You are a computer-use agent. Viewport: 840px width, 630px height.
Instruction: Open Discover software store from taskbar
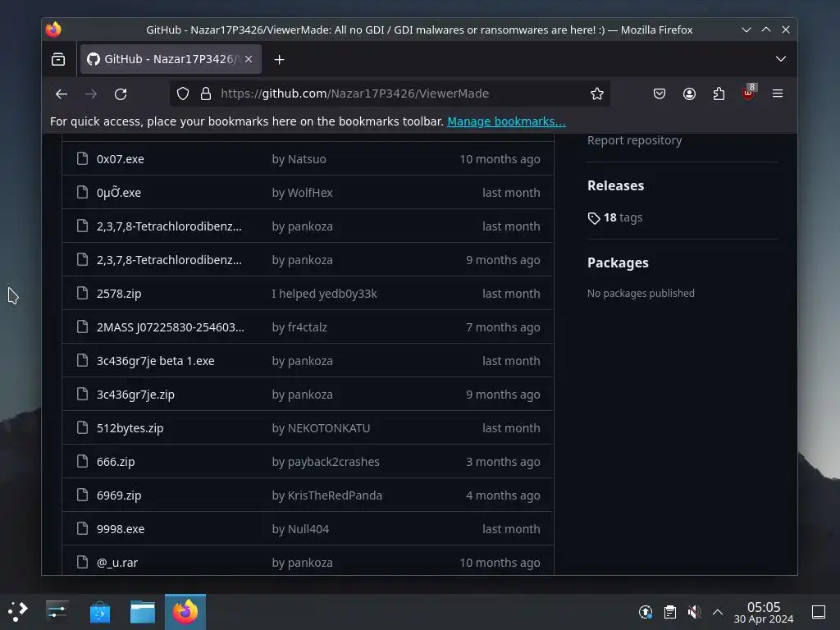pos(99,612)
